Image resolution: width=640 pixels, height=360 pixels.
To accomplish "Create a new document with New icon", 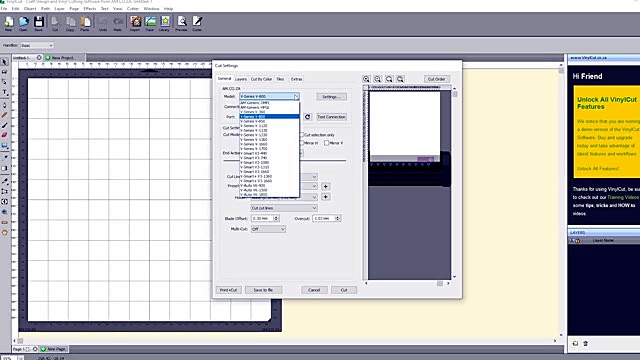I will click(x=8, y=23).
